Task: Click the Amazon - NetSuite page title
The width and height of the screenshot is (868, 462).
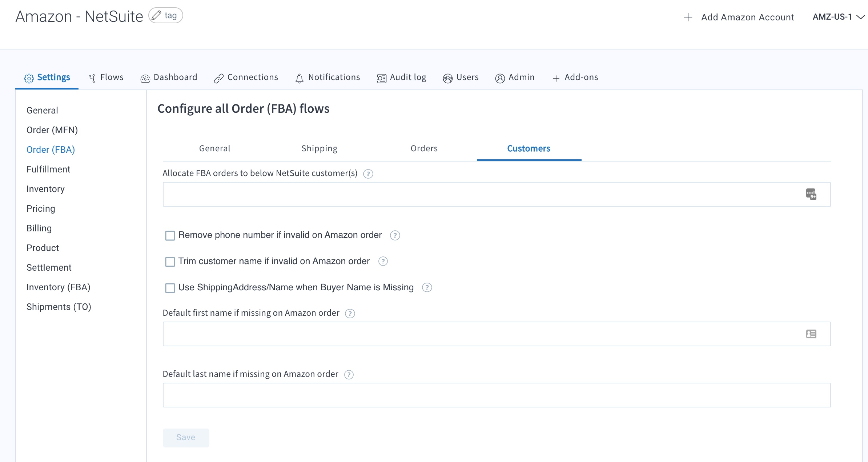Action: point(79,16)
